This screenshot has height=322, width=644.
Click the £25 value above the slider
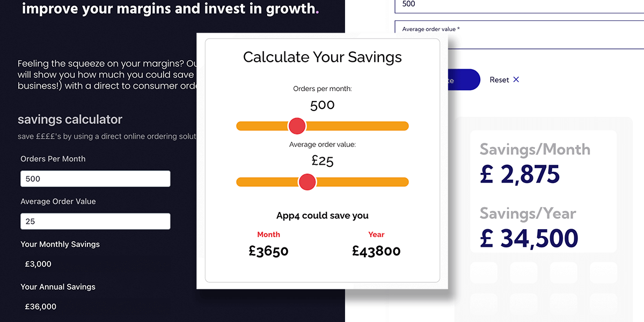point(322,159)
